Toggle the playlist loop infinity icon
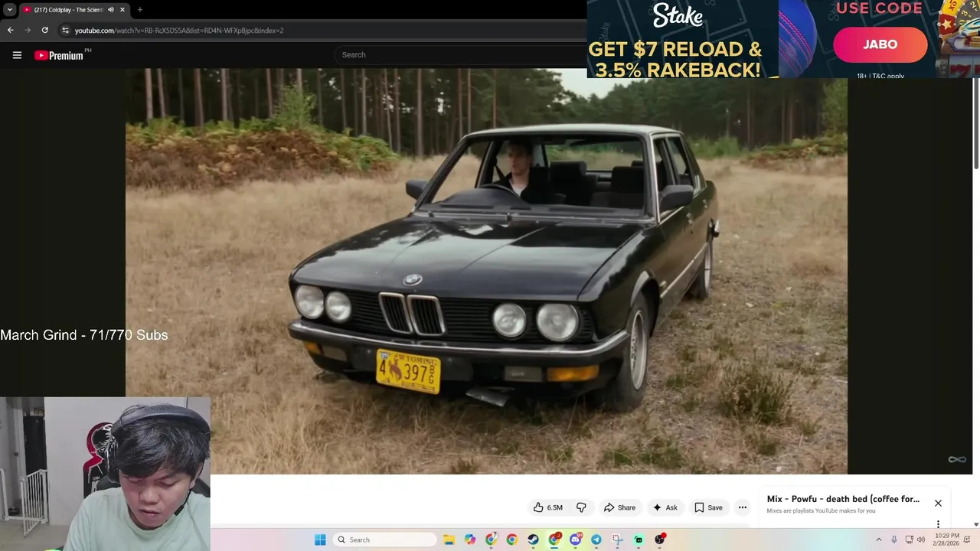The height and width of the screenshot is (551, 980). [957, 459]
